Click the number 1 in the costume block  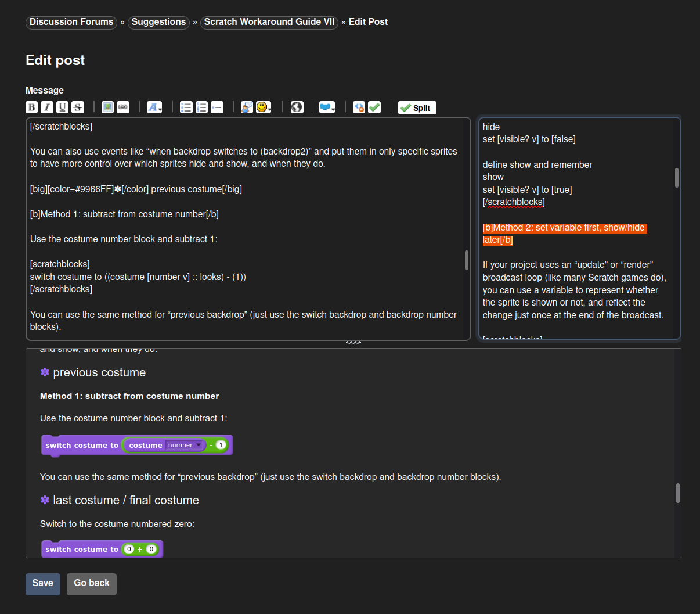221,446
